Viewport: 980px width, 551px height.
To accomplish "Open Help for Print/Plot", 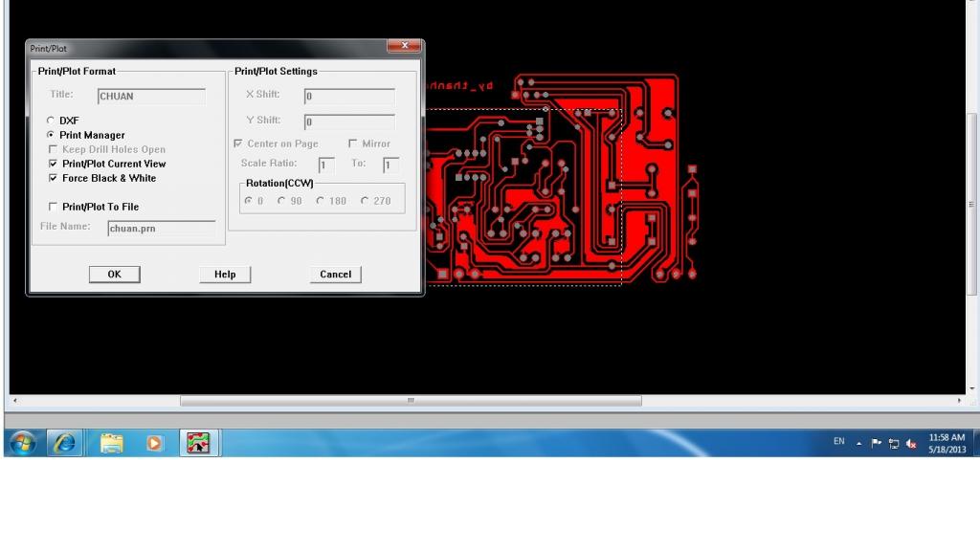I will tap(225, 275).
